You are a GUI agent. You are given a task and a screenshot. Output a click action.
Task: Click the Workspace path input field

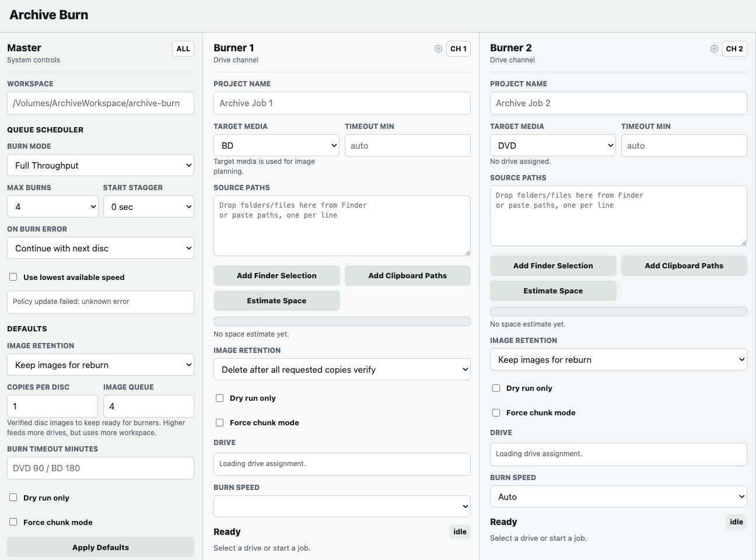click(x=100, y=103)
